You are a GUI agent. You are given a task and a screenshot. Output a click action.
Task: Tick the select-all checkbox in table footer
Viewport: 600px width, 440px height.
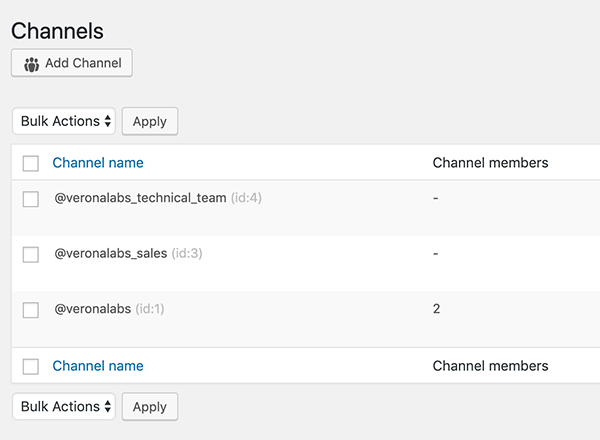31,367
